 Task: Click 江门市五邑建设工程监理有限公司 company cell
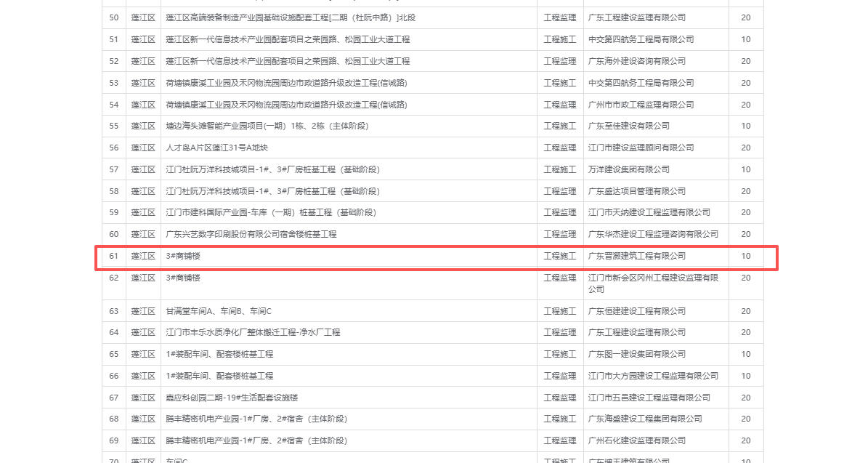[649, 398]
